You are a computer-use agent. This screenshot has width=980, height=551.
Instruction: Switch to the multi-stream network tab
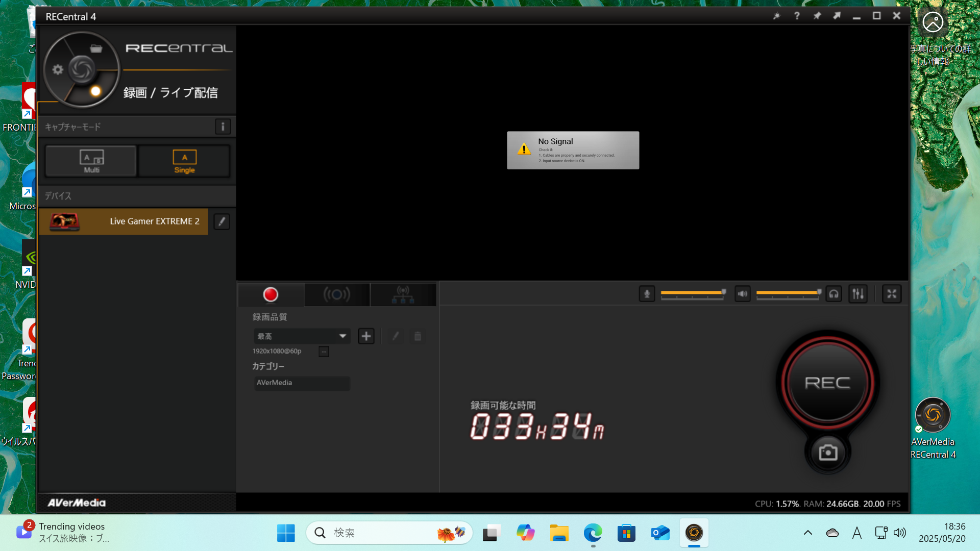click(x=403, y=294)
